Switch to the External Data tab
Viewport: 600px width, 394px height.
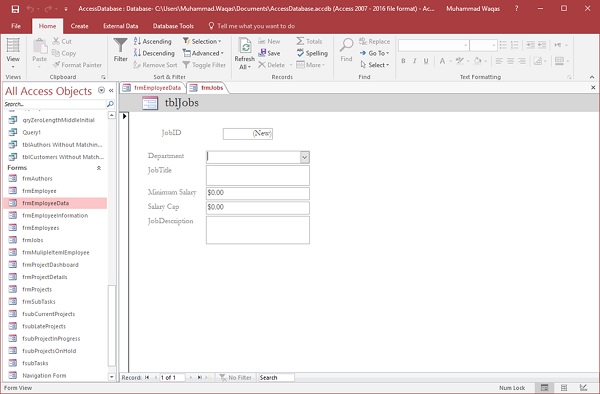(121, 26)
